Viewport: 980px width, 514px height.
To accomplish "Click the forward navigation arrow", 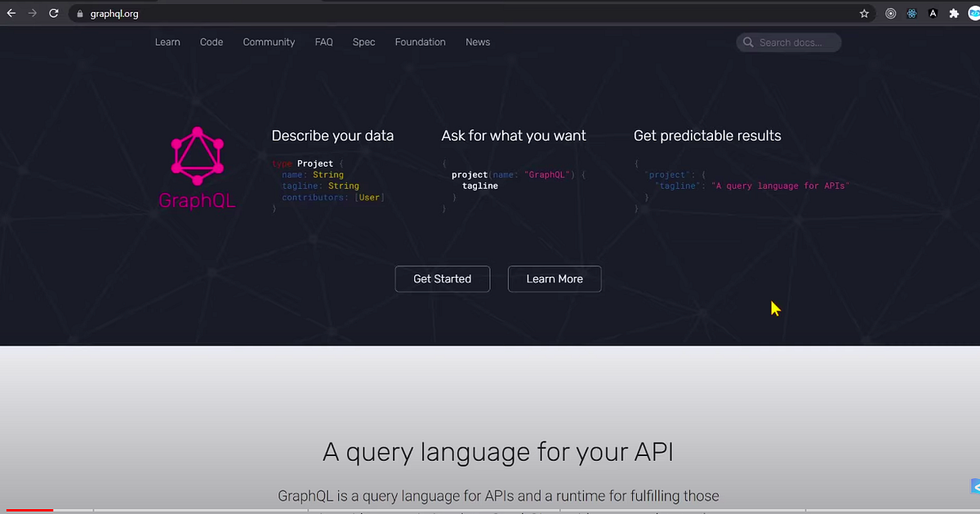I will pos(31,13).
